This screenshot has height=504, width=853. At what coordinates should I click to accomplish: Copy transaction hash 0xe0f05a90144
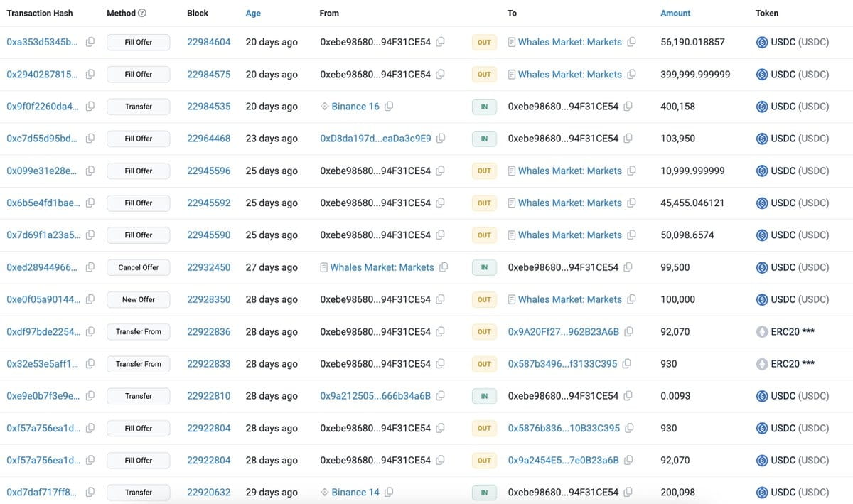(90, 299)
